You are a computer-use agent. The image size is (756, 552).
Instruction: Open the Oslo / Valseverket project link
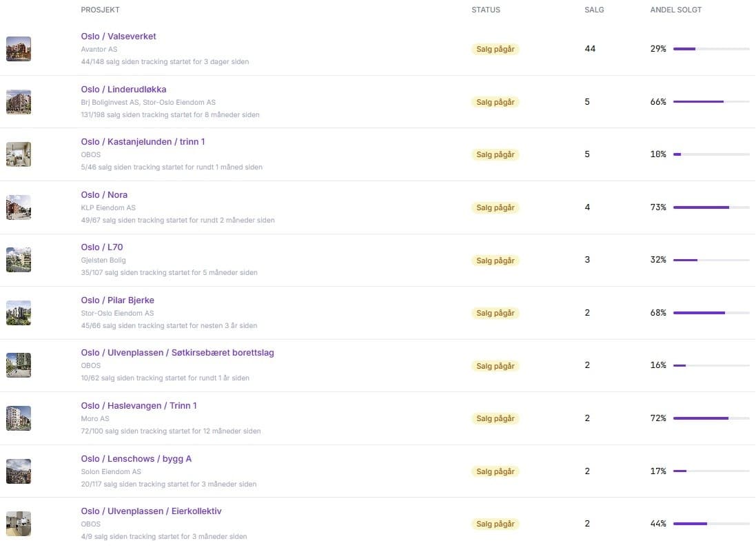coord(118,36)
